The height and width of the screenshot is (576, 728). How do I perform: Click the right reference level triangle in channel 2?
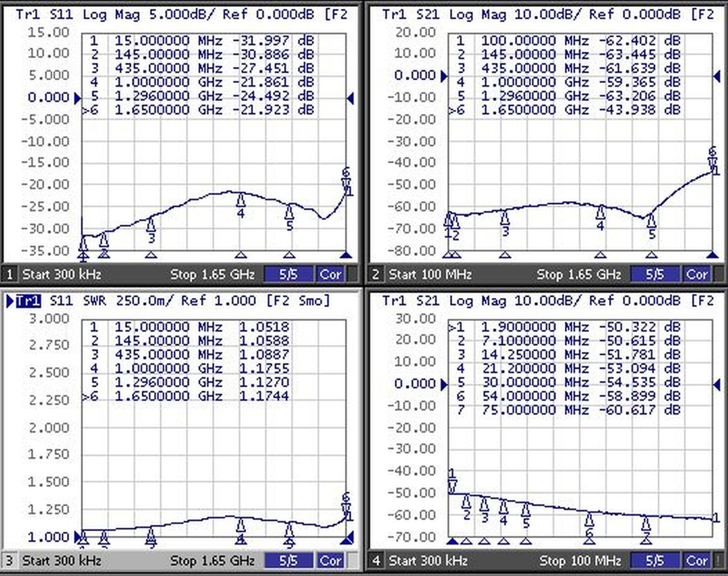(717, 77)
